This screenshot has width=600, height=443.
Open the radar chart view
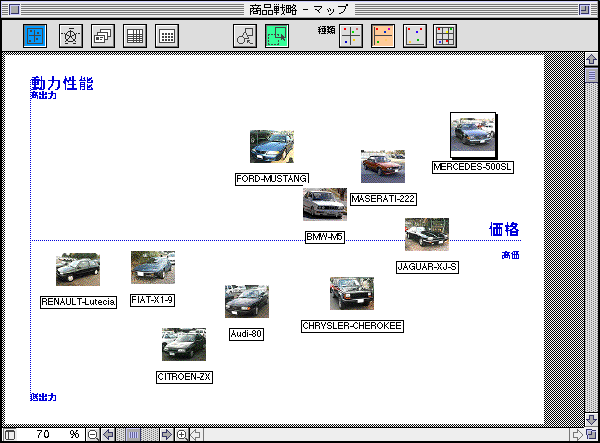point(71,36)
